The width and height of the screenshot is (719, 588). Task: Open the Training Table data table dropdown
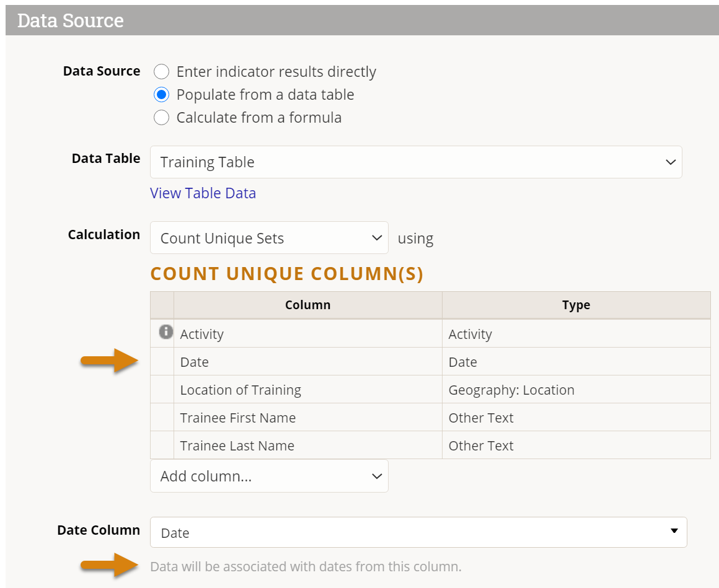(x=415, y=162)
